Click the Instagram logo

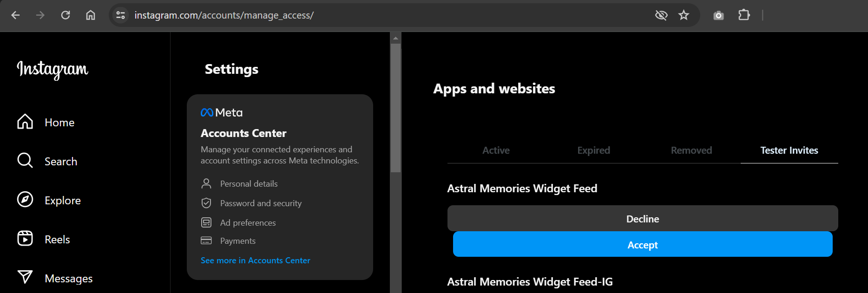pyautogui.click(x=53, y=69)
